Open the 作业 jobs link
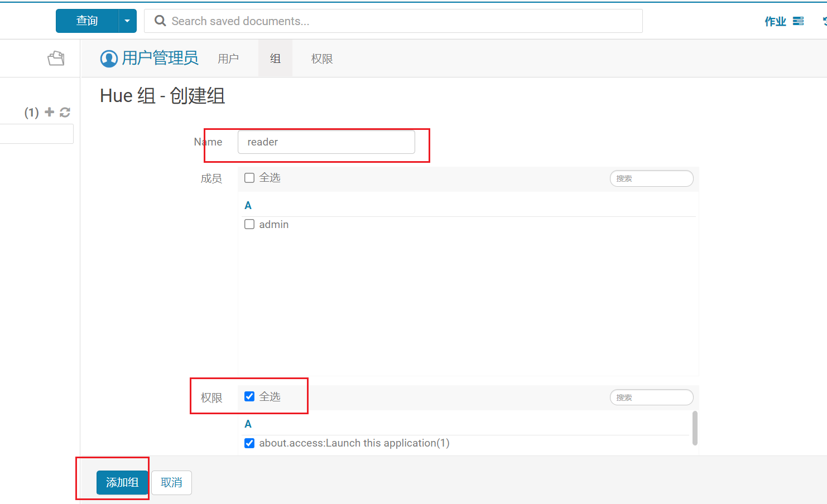 pos(775,21)
